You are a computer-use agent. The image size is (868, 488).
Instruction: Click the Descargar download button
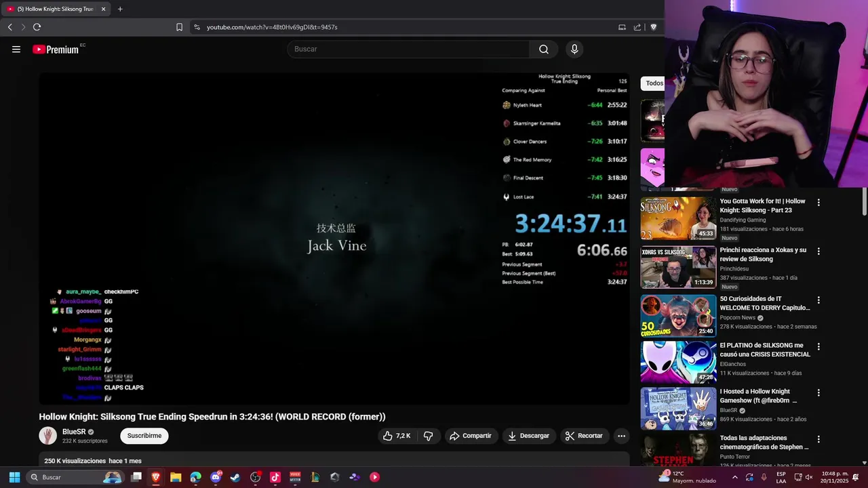pyautogui.click(x=528, y=436)
